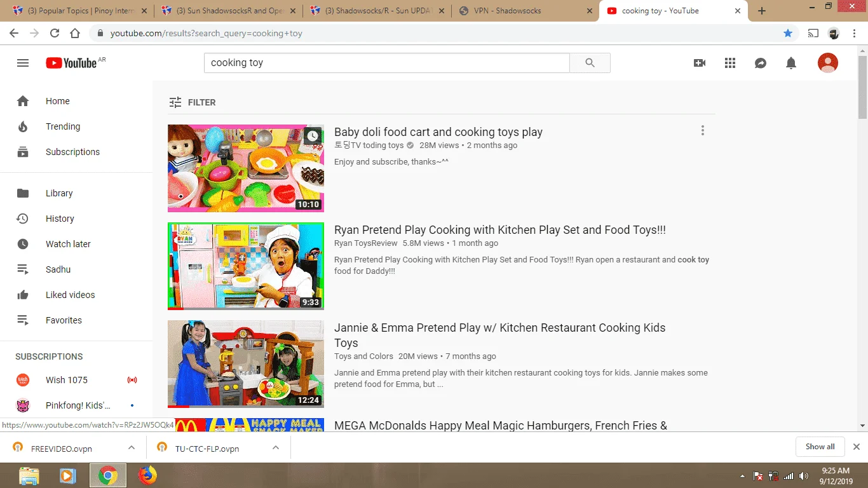Click the signal bars tray icon
The width and height of the screenshot is (868, 488).
pyautogui.click(x=789, y=476)
